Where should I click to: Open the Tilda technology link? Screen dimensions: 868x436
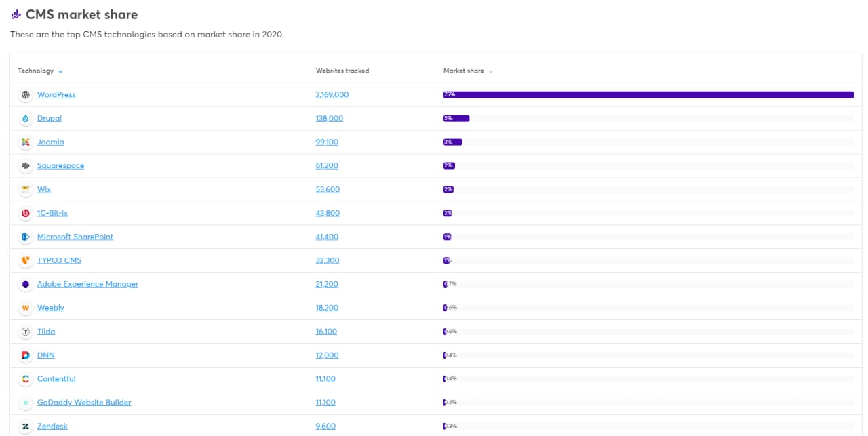pos(46,332)
